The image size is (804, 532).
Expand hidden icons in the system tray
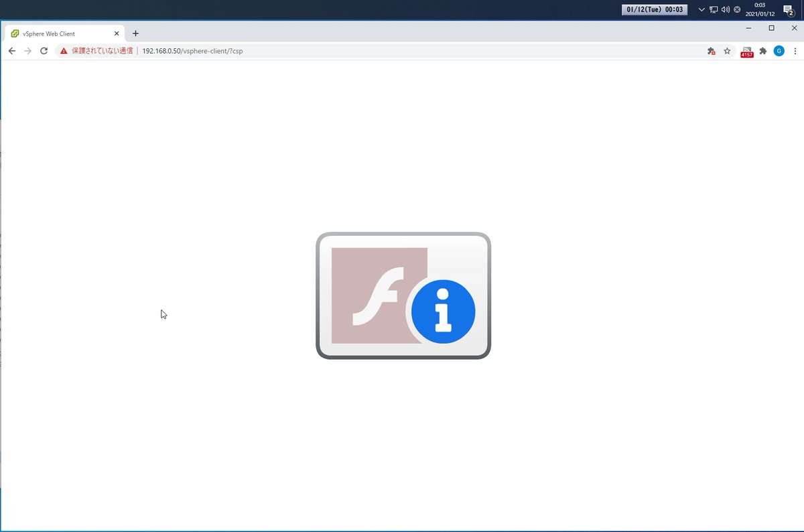701,9
